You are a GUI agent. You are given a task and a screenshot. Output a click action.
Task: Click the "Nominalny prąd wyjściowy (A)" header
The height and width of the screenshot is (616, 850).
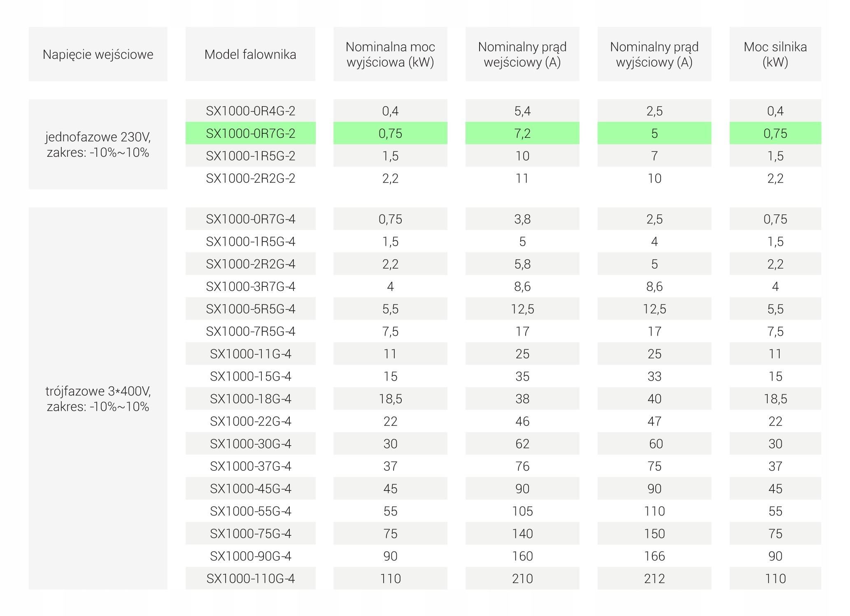[654, 54]
